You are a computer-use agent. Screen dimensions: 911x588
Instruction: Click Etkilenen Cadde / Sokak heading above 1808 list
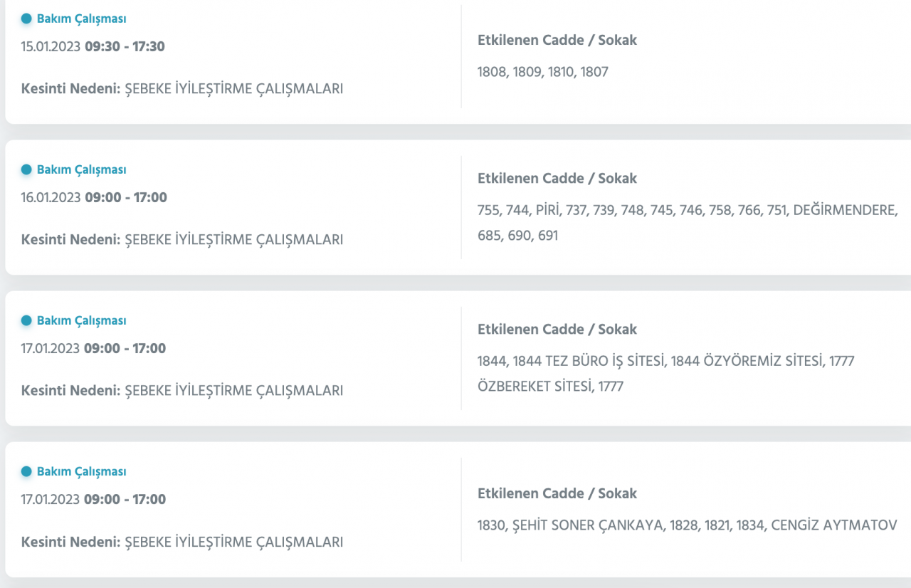pos(557,40)
